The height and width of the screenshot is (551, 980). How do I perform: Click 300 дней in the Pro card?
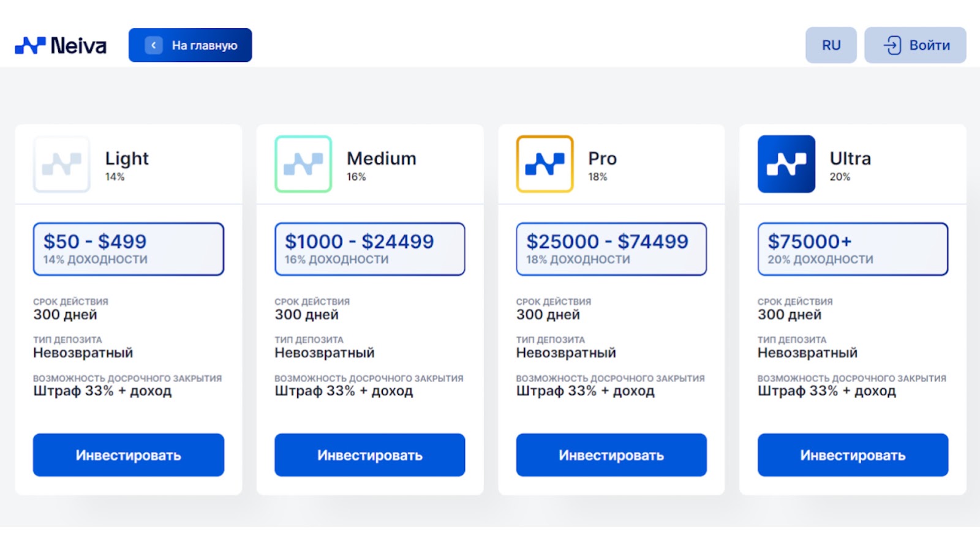click(x=548, y=315)
